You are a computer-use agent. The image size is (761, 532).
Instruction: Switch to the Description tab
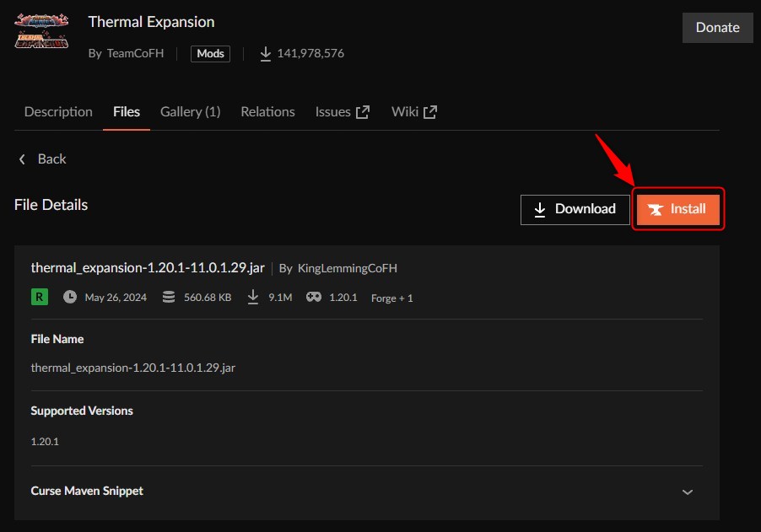click(58, 112)
